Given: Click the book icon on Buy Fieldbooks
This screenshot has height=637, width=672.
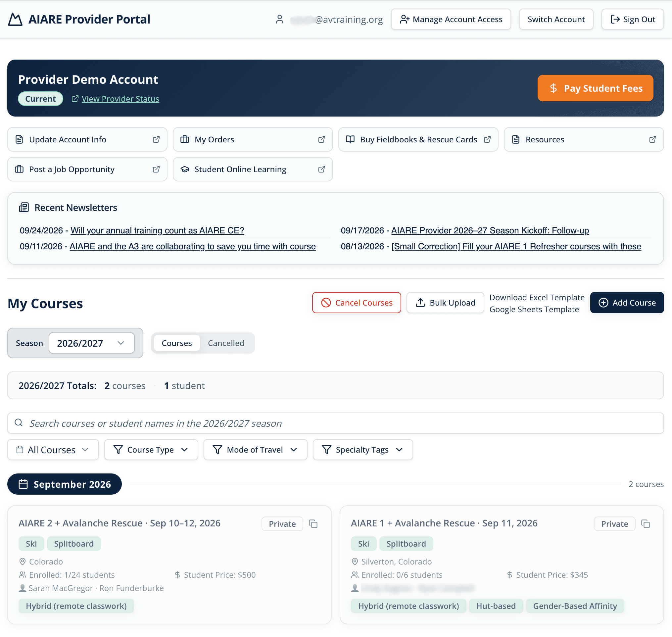Looking at the screenshot, I should point(350,140).
